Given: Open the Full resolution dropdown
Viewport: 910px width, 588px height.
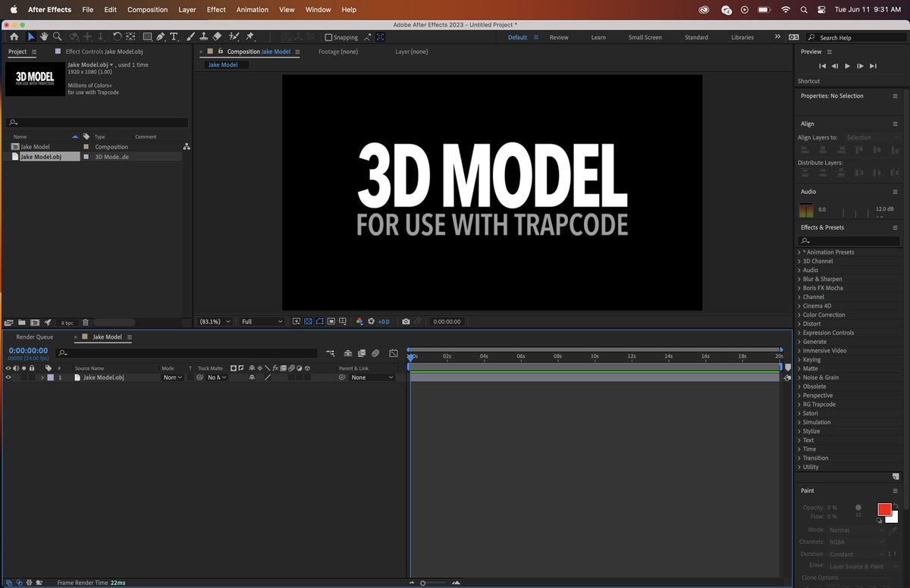Looking at the screenshot, I should 262,321.
